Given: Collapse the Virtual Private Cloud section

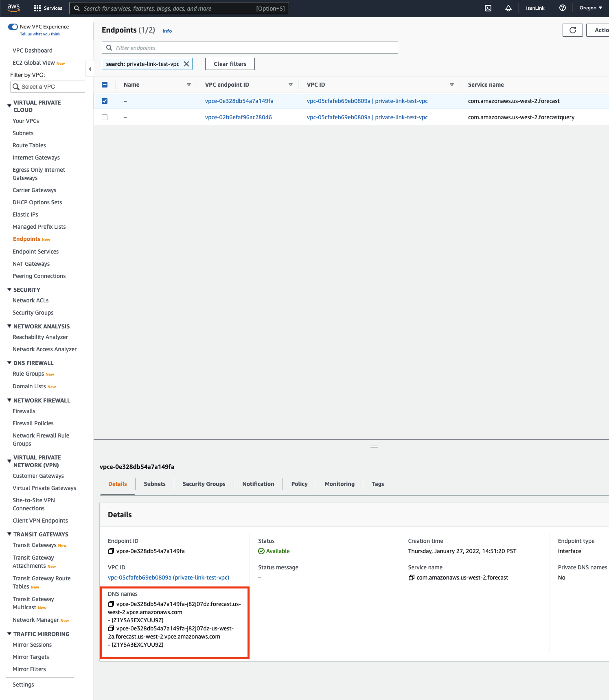Looking at the screenshot, I should (9, 106).
